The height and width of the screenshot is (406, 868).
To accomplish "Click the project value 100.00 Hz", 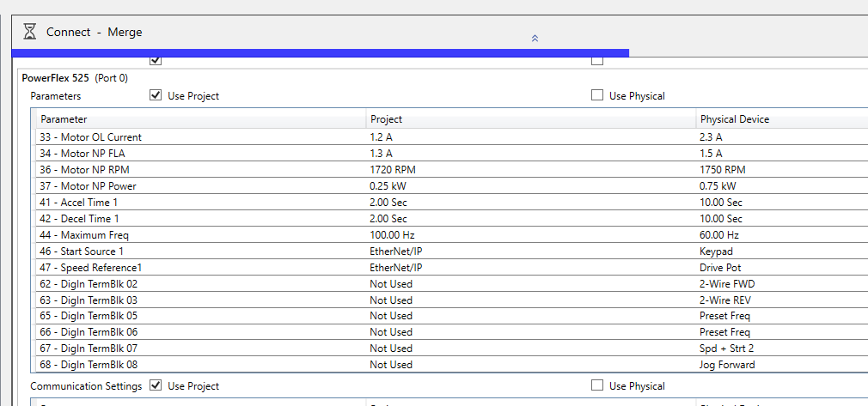I will point(392,235).
